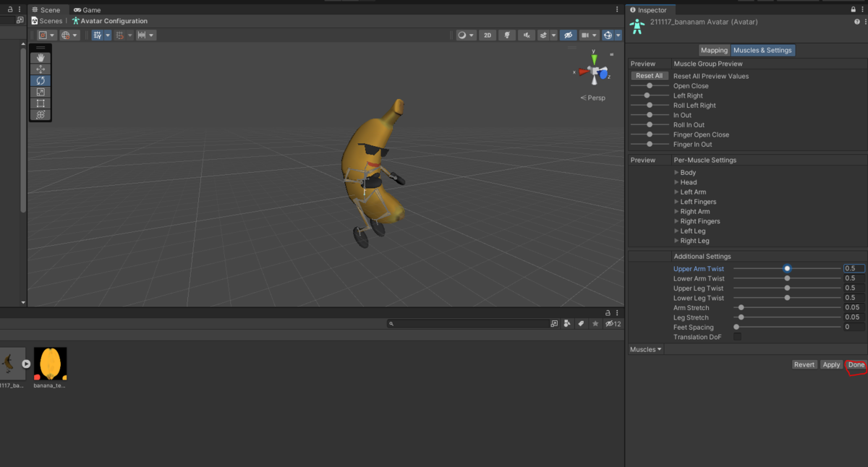Image resolution: width=868 pixels, height=467 pixels.
Task: Click the Open Close preview slider
Action: pos(650,86)
